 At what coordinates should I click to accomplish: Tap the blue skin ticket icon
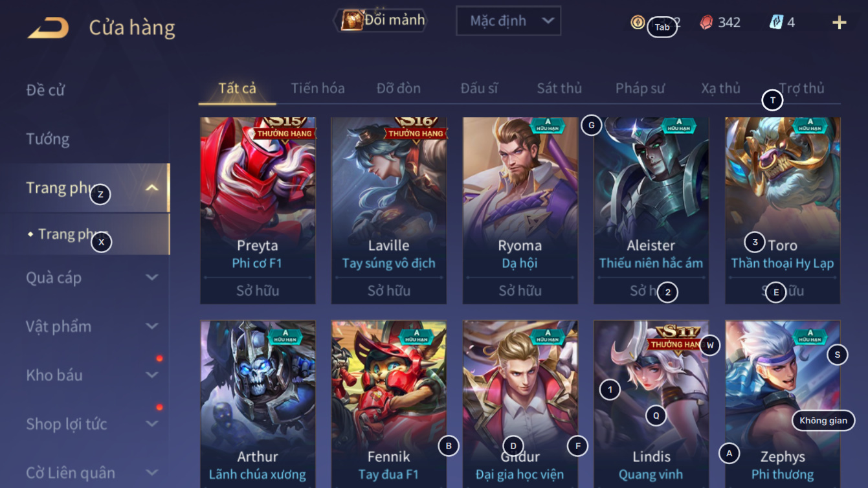[775, 22]
